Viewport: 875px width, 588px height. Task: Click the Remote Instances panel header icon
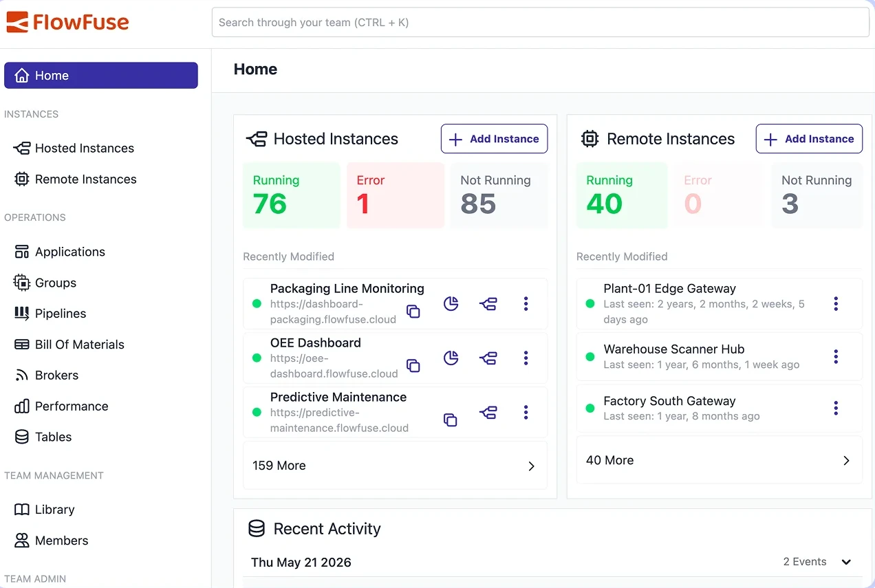point(590,139)
